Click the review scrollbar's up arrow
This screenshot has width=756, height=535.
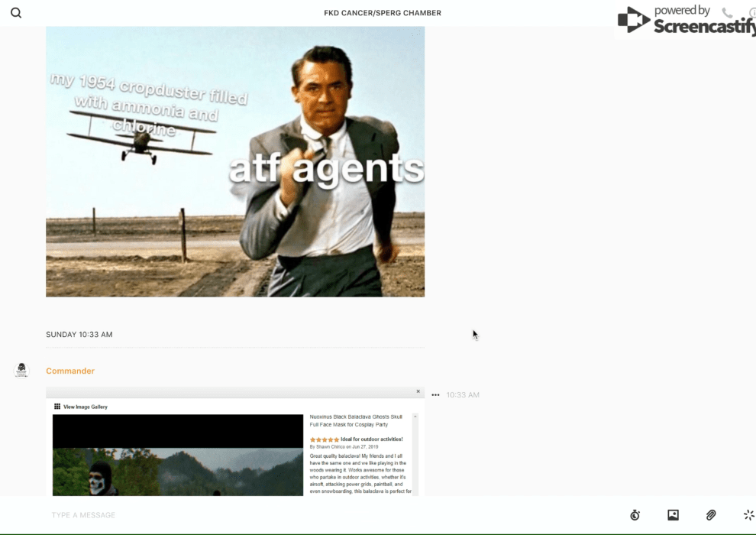point(415,417)
